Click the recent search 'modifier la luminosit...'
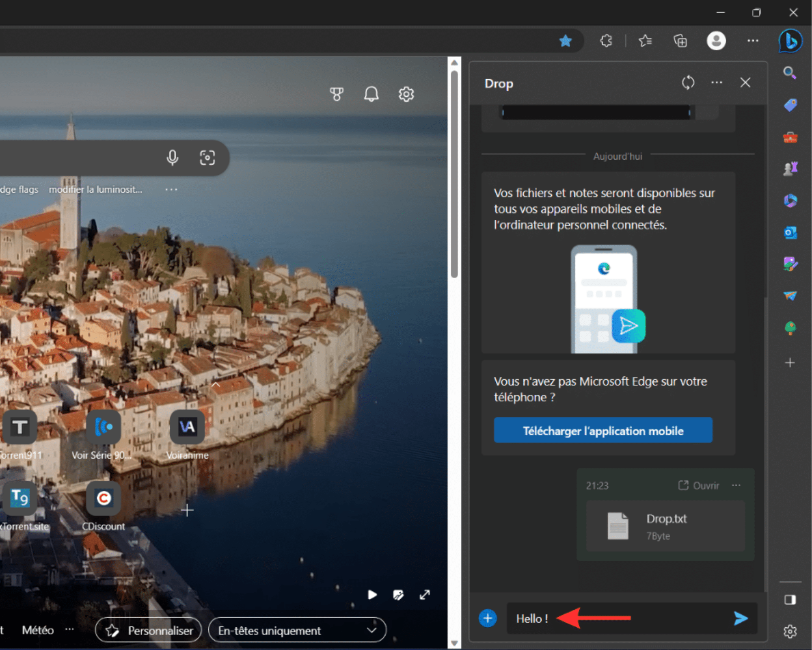The image size is (812, 650). pos(96,189)
